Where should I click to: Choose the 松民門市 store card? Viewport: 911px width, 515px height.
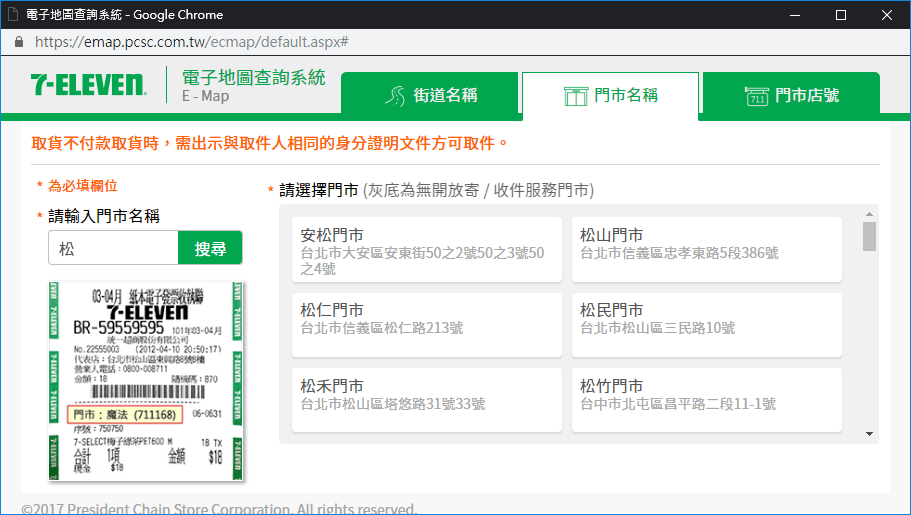click(x=706, y=325)
